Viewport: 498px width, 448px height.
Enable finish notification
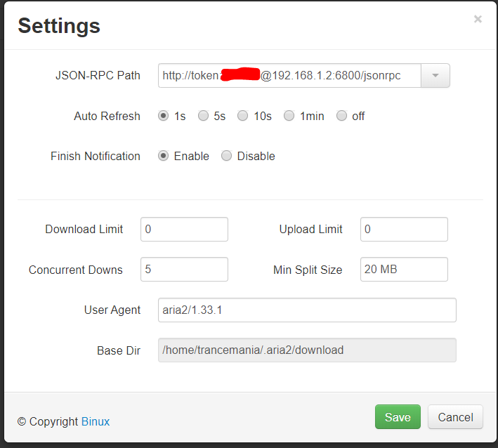click(164, 156)
